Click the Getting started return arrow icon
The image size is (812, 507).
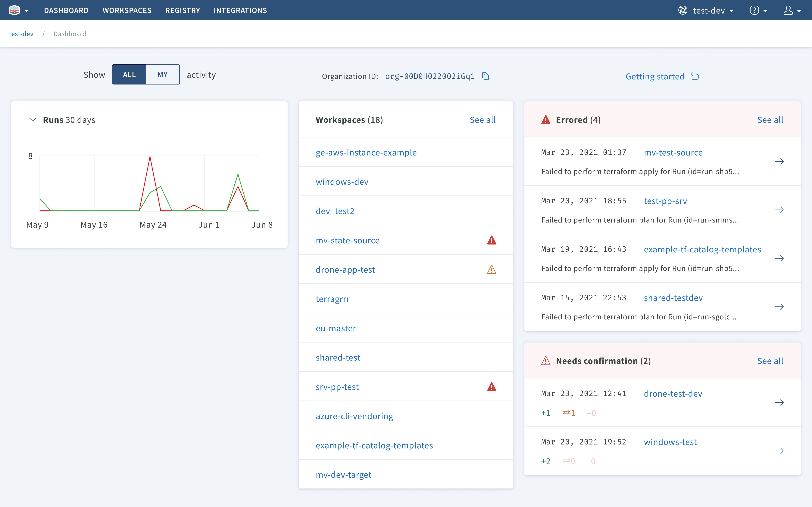[695, 76]
